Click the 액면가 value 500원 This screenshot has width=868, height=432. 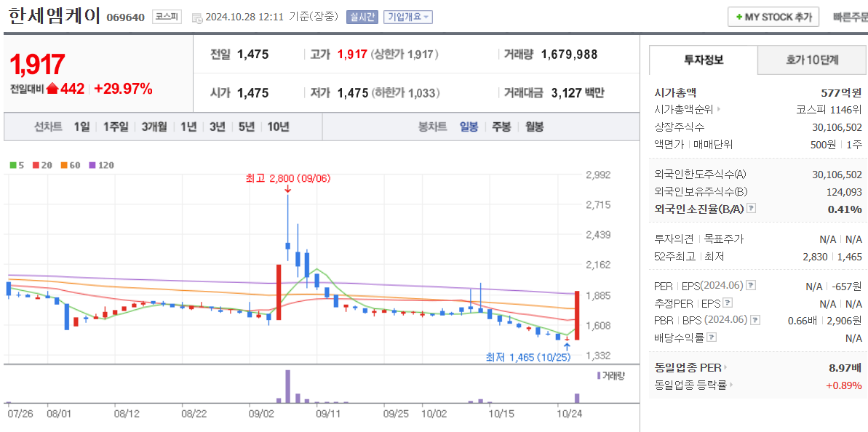[x=821, y=145]
